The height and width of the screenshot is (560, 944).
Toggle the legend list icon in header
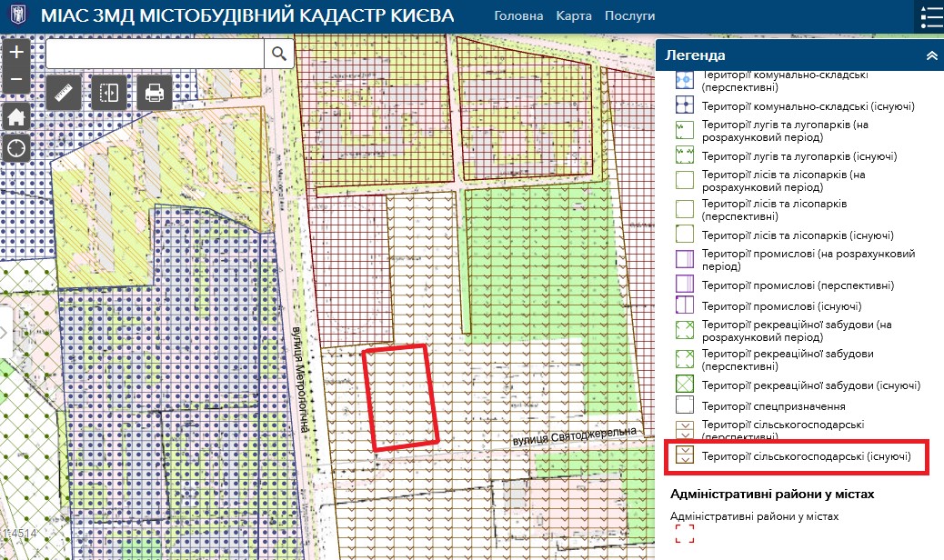click(929, 17)
